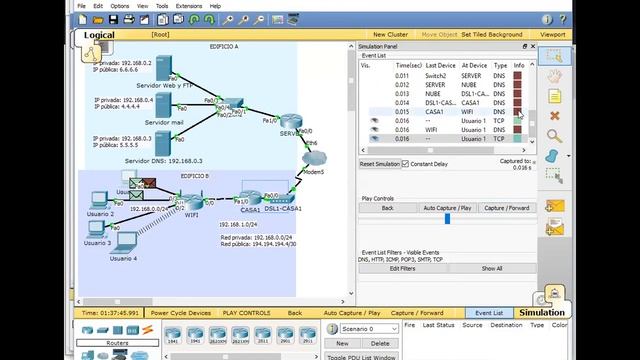Open the Activity Wizard icon

tap(144, 20)
